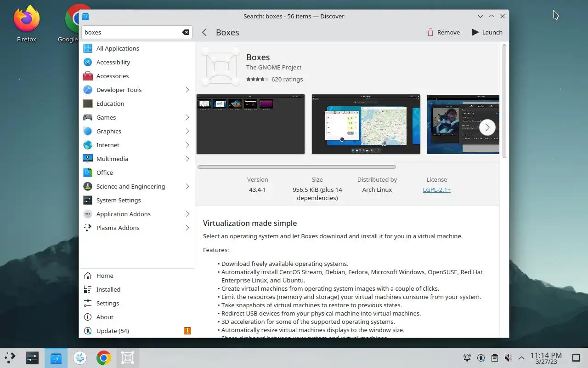This screenshot has height=368, width=588.
Task: Select the Games controller icon
Action: point(88,117)
